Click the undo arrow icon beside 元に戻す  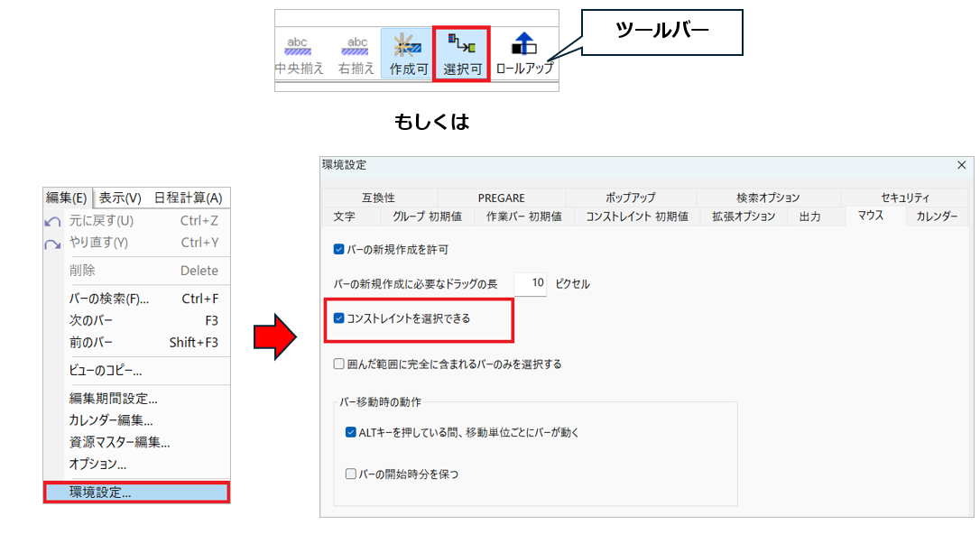(x=53, y=221)
